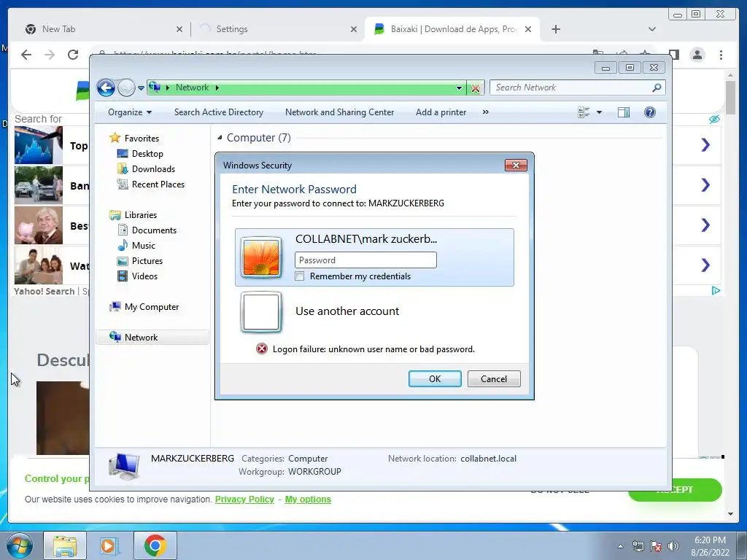Open Pictures library
The height and width of the screenshot is (560, 747).
[147, 261]
